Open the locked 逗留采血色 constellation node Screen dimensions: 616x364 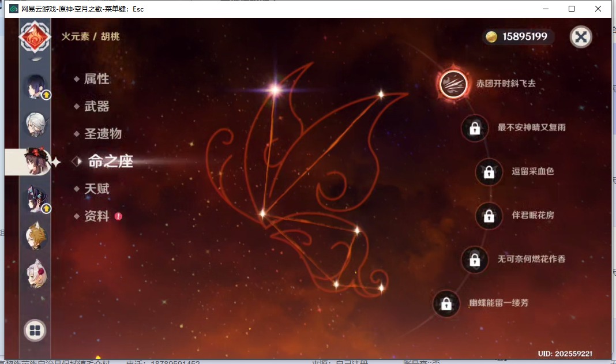click(489, 172)
